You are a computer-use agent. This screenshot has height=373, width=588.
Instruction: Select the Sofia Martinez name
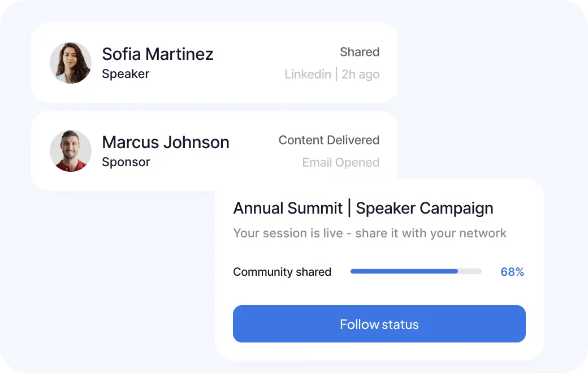point(158,54)
